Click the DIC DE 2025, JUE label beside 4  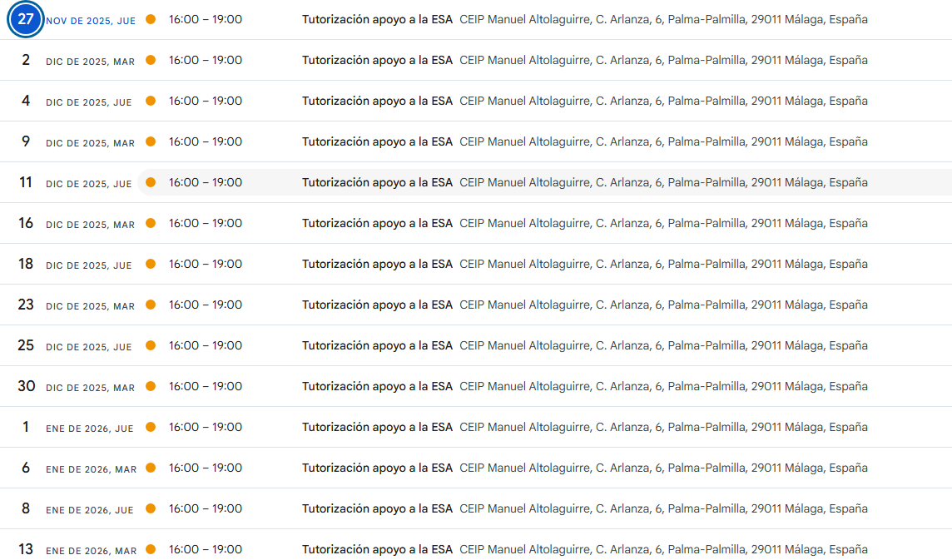(x=89, y=102)
